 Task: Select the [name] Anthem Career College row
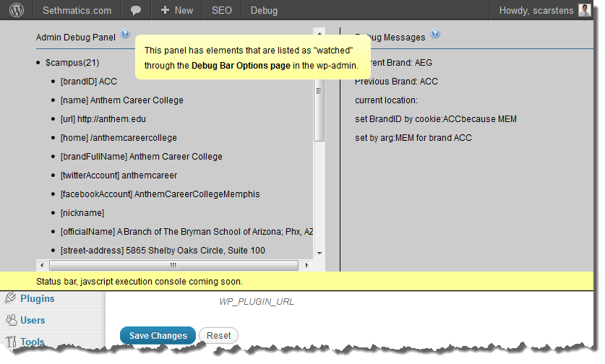122,100
